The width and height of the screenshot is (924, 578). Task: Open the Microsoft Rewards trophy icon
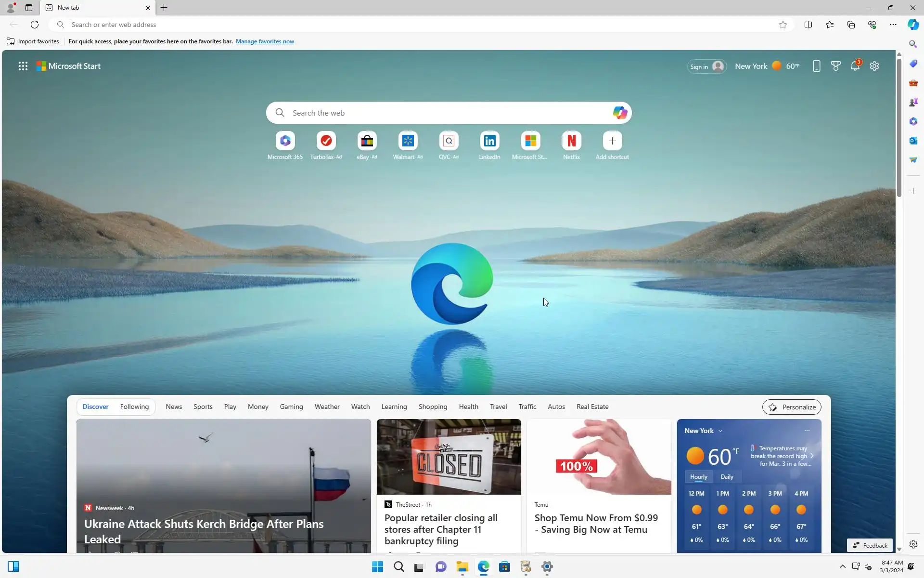pos(836,66)
